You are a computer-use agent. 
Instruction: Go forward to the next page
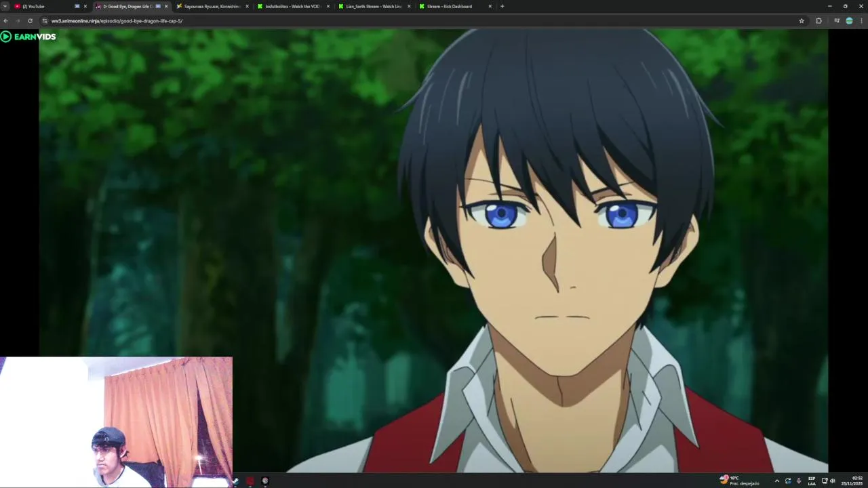tap(18, 21)
